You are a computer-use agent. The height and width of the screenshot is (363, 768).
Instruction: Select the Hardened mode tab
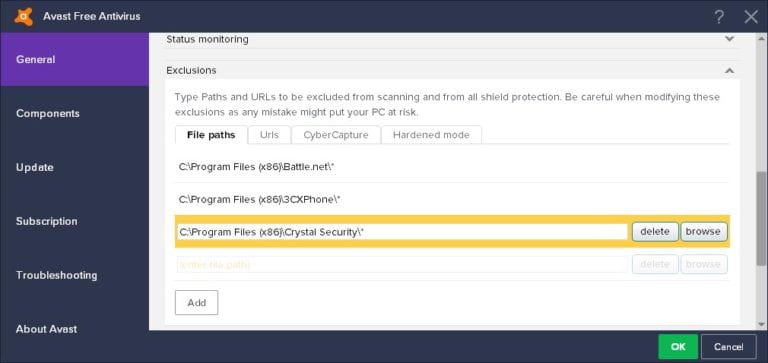coord(431,135)
